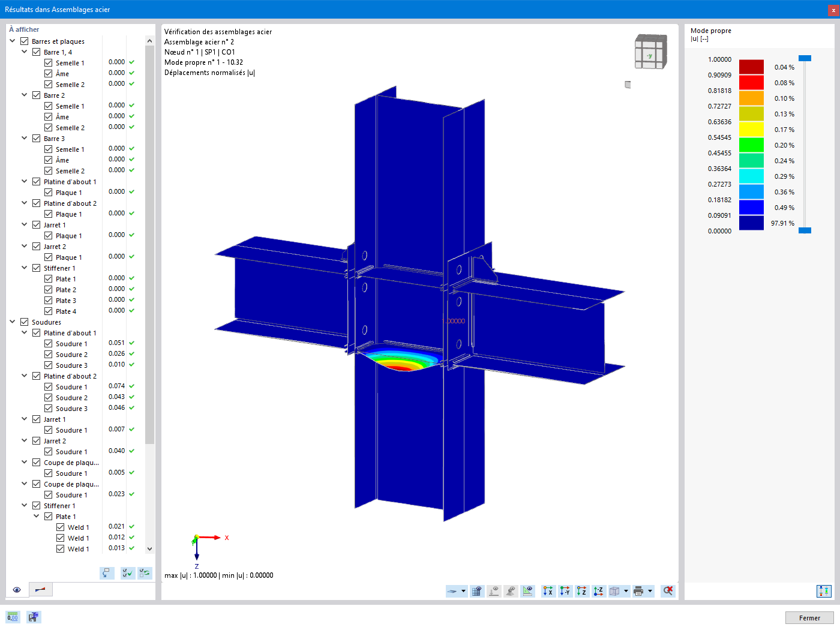
Task: Set view along the X axis
Action: [548, 591]
